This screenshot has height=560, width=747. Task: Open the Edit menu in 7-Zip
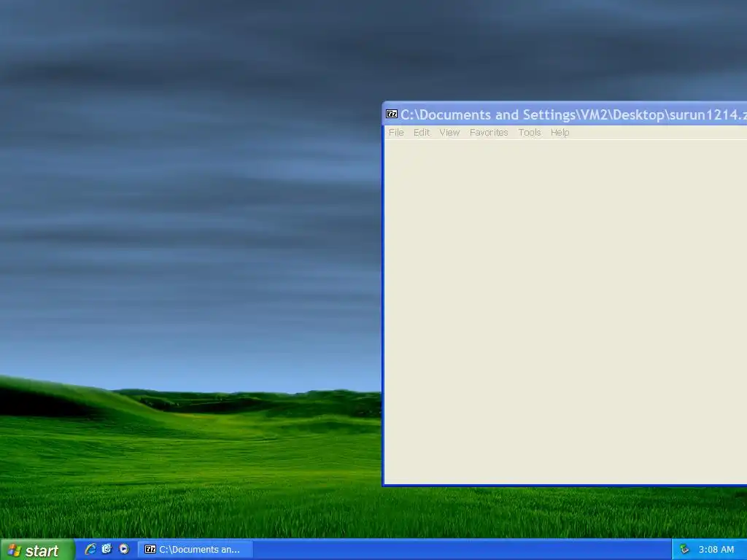pyautogui.click(x=421, y=133)
